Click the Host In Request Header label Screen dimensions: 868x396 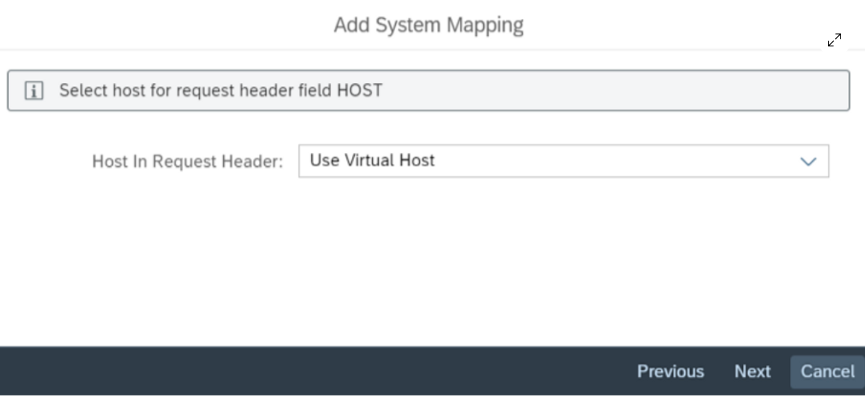tap(187, 162)
